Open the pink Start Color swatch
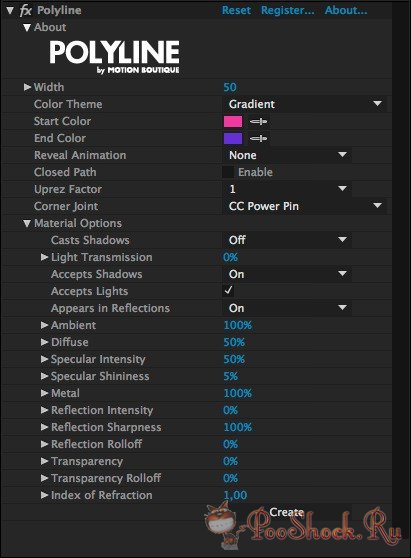 coord(233,122)
